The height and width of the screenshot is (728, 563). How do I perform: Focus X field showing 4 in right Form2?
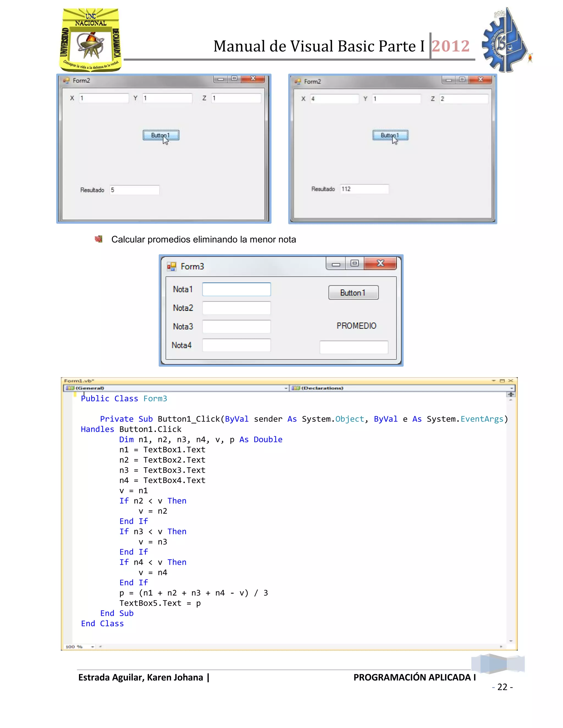tap(335, 99)
